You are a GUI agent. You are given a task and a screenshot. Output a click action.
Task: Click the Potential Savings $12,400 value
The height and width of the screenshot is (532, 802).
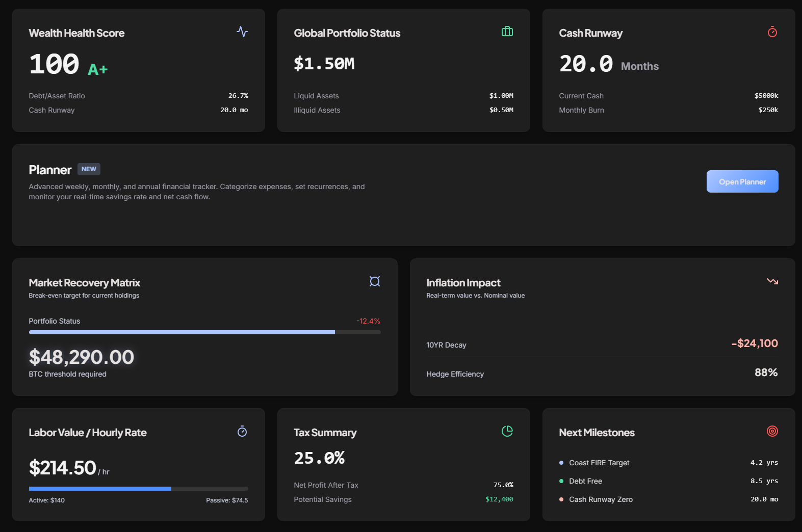tap(499, 499)
